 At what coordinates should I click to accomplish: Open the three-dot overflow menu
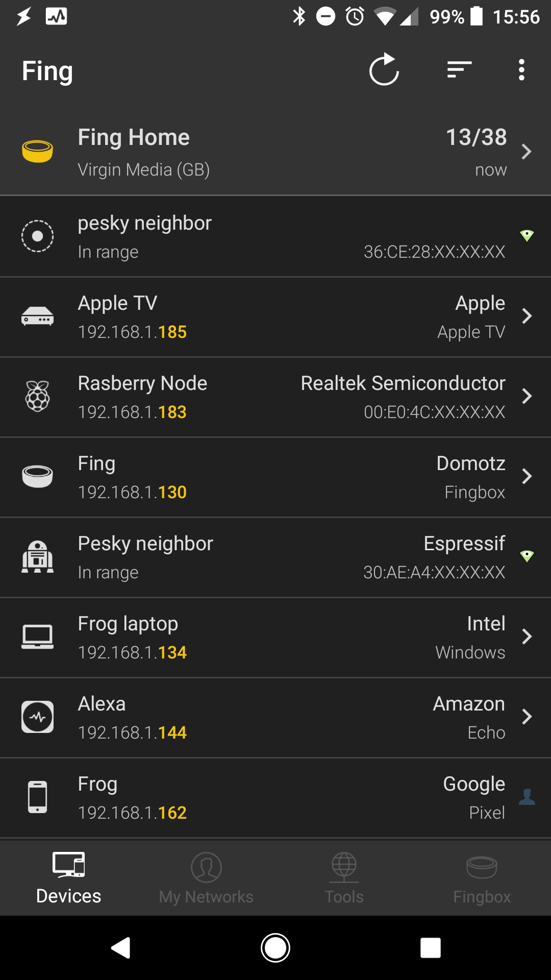click(x=521, y=70)
